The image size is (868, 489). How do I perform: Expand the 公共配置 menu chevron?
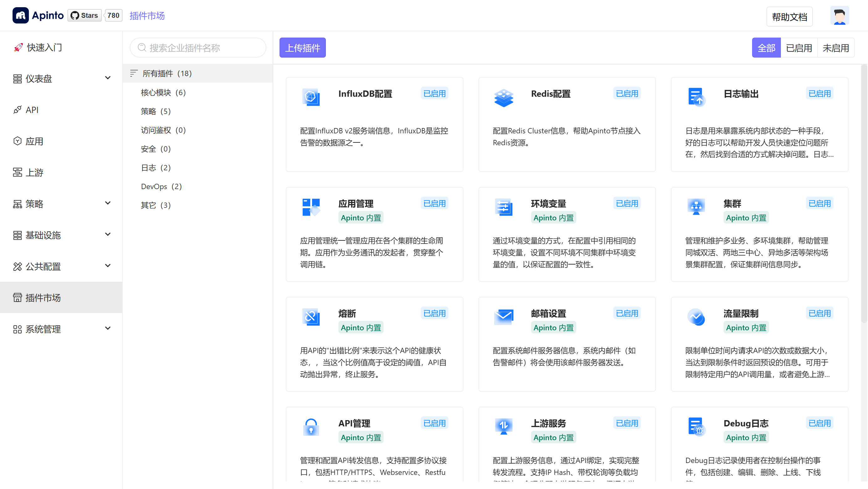coord(108,266)
